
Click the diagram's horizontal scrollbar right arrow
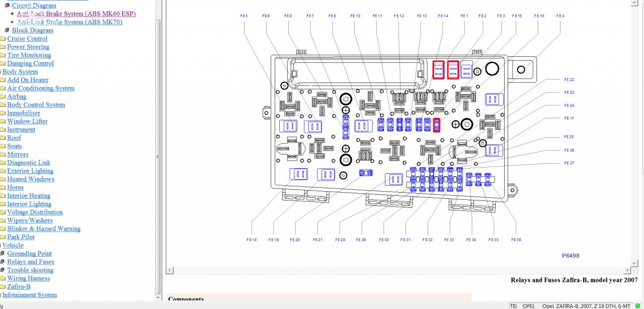click(x=627, y=271)
